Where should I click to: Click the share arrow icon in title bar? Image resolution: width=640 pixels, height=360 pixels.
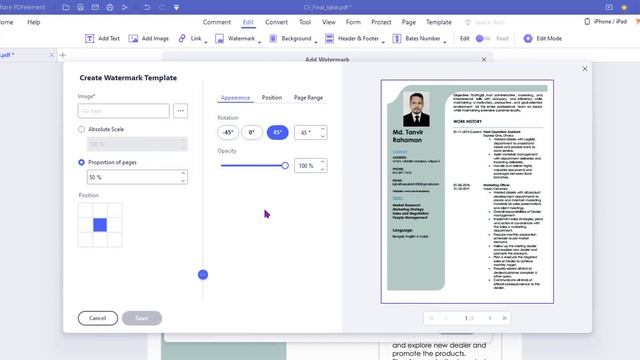point(124,7)
